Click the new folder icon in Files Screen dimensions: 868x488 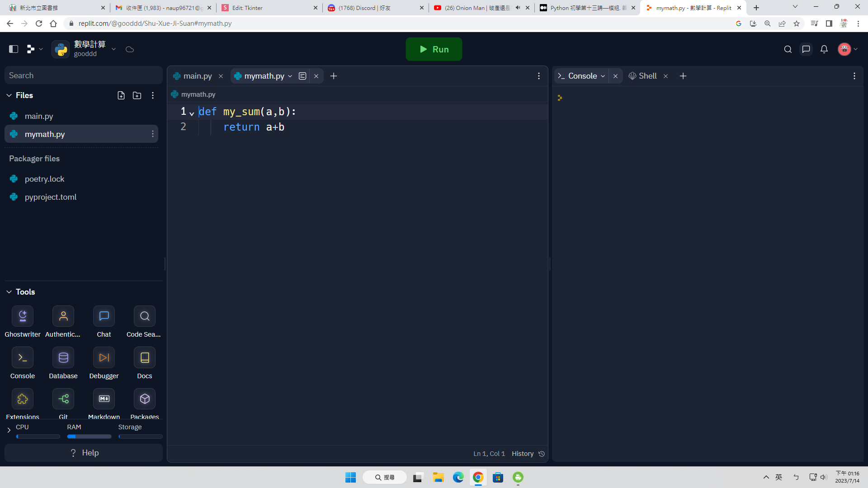pyautogui.click(x=137, y=95)
